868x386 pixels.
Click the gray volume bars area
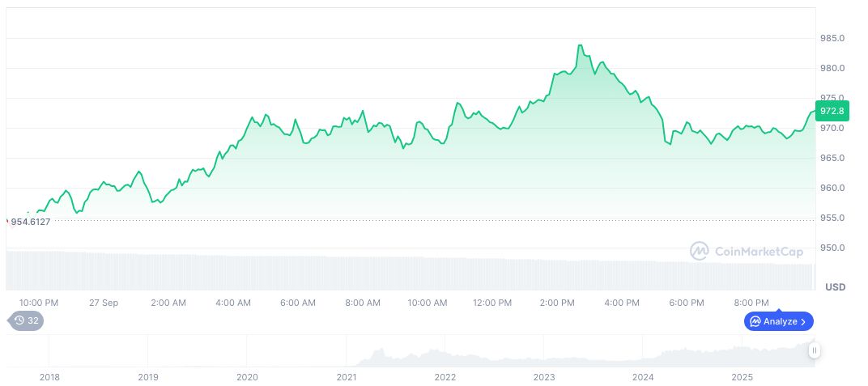pos(405,273)
